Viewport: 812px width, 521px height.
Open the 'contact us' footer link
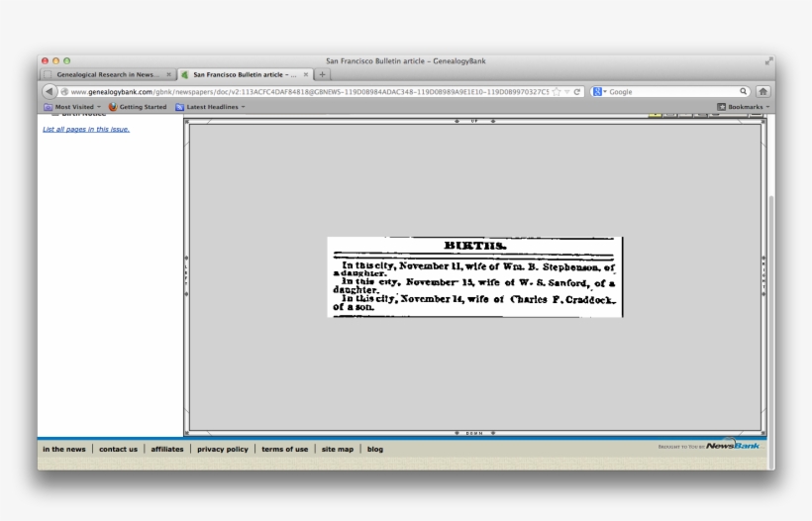118,449
